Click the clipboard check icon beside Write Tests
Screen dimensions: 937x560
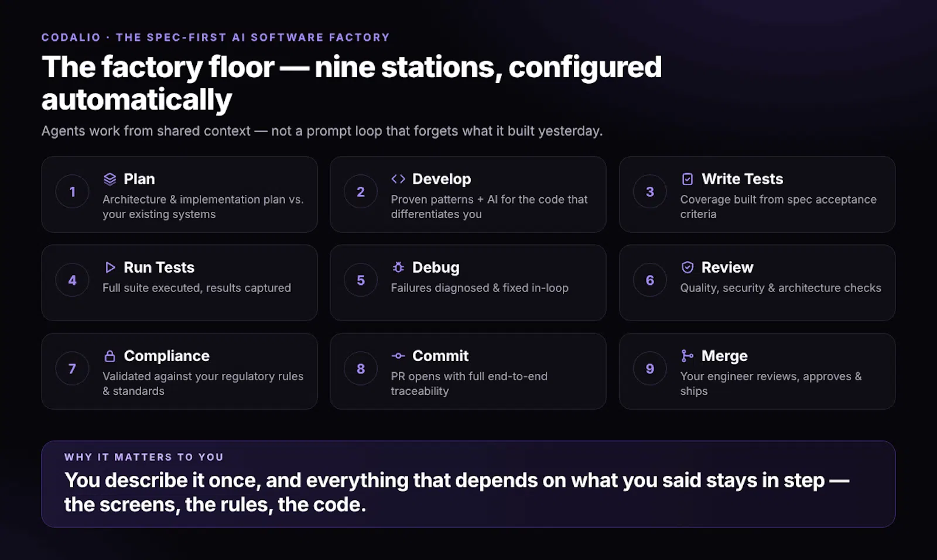688,179
